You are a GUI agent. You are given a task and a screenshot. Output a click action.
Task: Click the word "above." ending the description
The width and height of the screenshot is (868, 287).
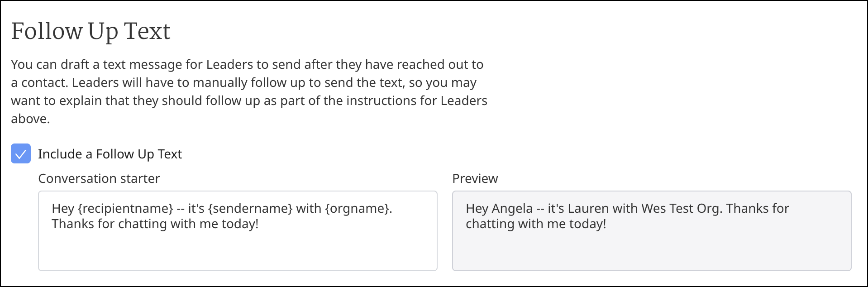pyautogui.click(x=30, y=119)
